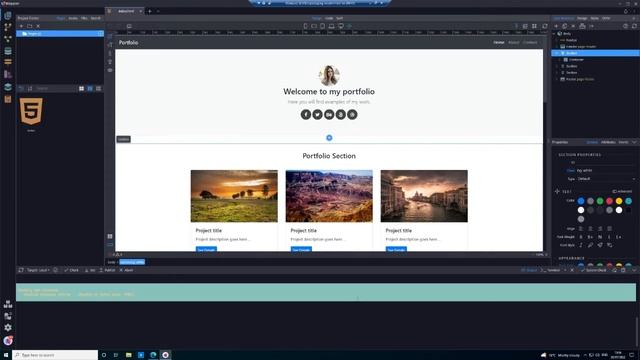Click the canyon project image

(x=329, y=196)
